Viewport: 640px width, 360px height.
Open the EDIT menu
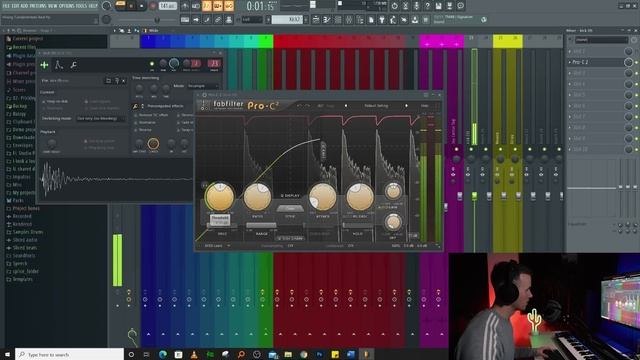click(15, 6)
